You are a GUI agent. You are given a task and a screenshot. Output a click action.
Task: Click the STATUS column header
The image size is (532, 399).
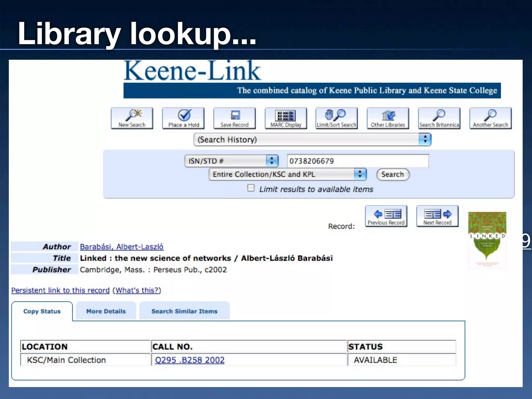(x=402, y=347)
